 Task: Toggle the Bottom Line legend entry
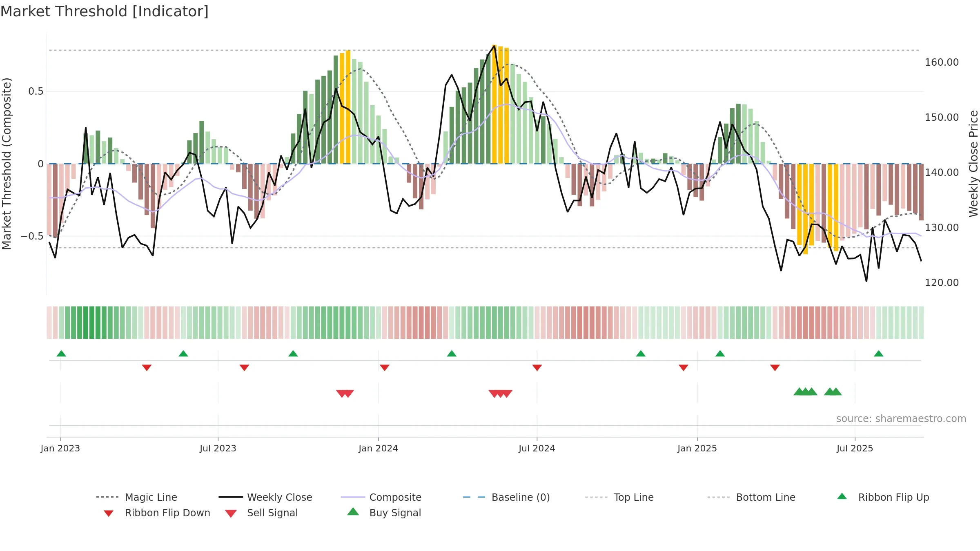[x=751, y=497]
